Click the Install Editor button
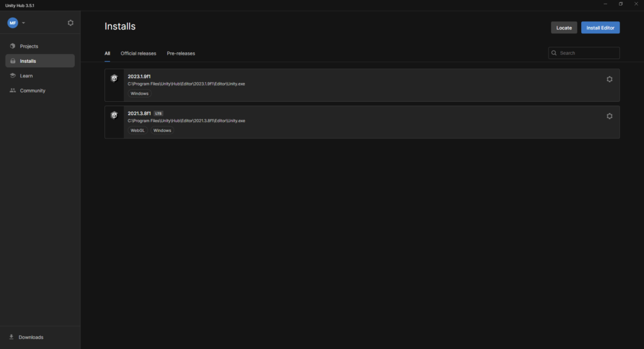The width and height of the screenshot is (644, 349). (x=600, y=28)
